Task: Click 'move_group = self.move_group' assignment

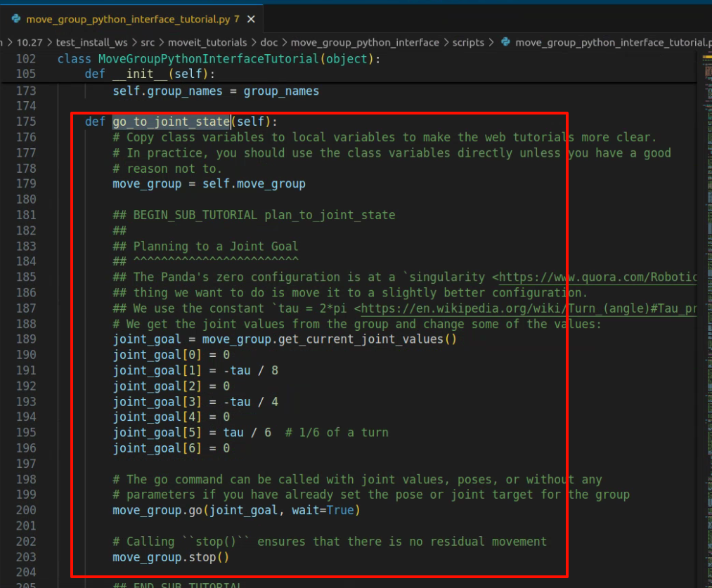Action: point(209,184)
